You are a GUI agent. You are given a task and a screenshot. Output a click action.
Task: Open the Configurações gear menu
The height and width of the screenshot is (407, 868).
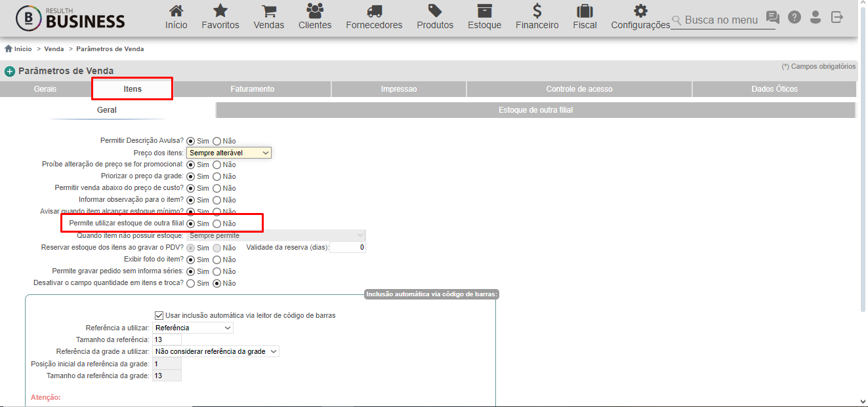point(640,10)
